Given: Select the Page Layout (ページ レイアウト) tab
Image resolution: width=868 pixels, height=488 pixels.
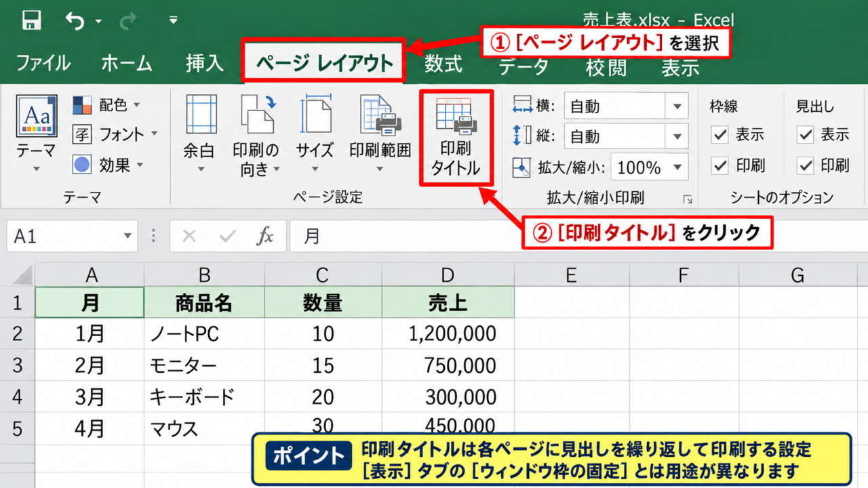Looking at the screenshot, I should pos(324,62).
